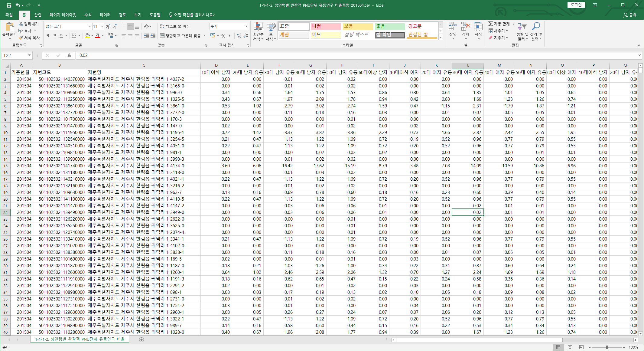Viewport: 644px width, 351px height.
Task: Click the Format Painter (서식 복사) icon
Action: click(21, 38)
